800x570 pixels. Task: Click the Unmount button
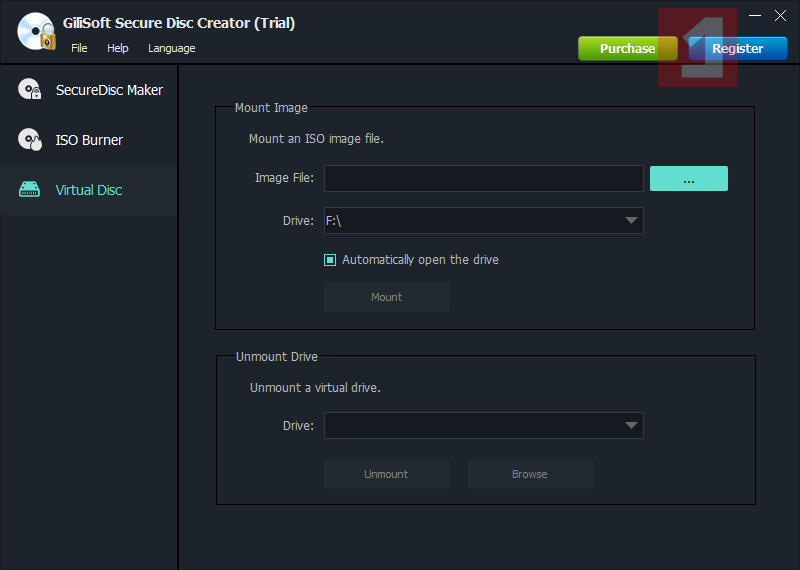(387, 474)
